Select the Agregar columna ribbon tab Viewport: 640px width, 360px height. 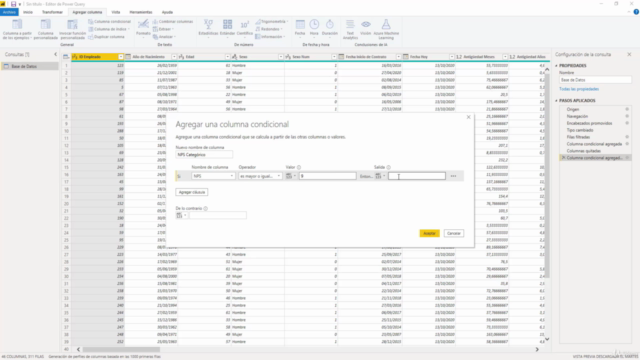point(87,12)
